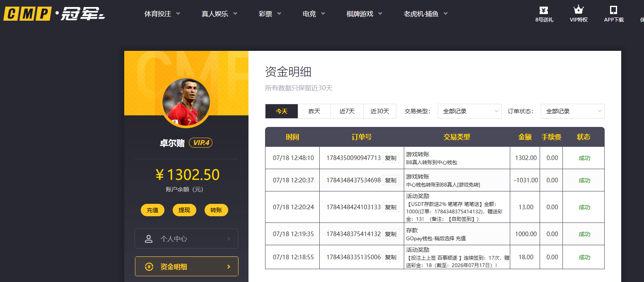
Task: Expand the 真人娱乐 menu
Action: pos(219,14)
